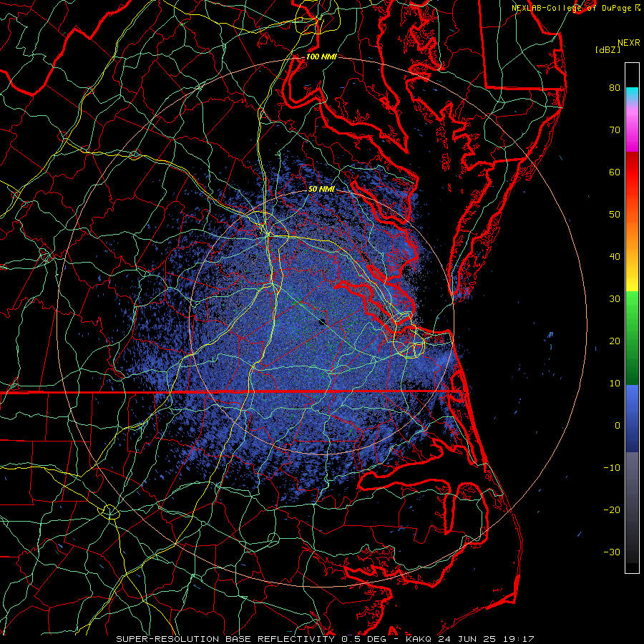Click the NEXR label above the color scale
The width and height of the screenshot is (644, 644).
pos(629,43)
